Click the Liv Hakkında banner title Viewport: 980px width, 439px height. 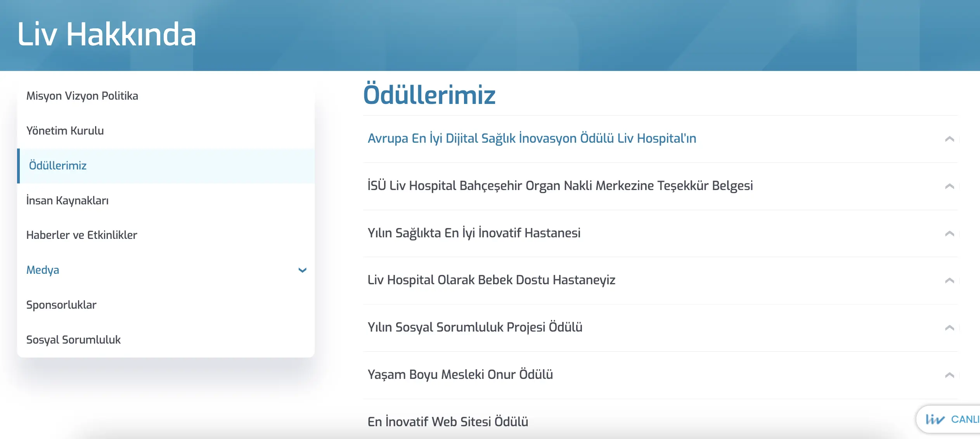pyautogui.click(x=107, y=34)
